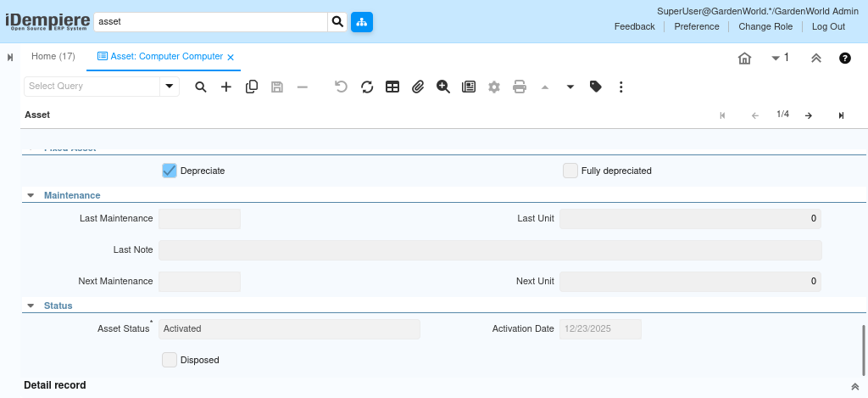Viewport: 868px width, 398px height.
Task: Create a new record with plus icon
Action: click(226, 87)
